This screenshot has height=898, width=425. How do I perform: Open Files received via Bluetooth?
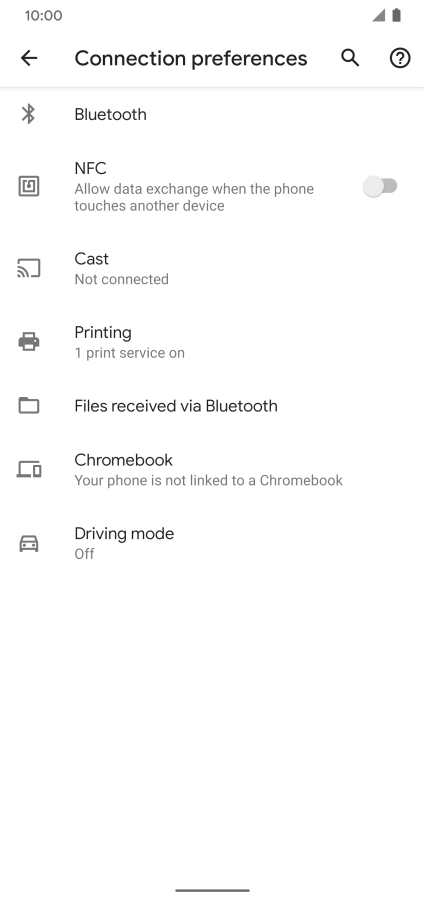click(x=212, y=405)
